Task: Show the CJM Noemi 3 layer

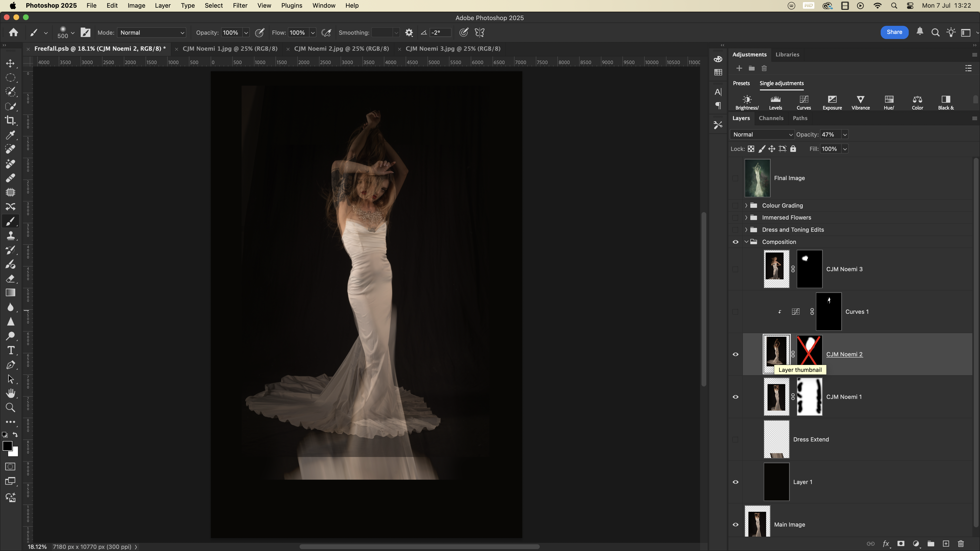Action: click(735, 269)
